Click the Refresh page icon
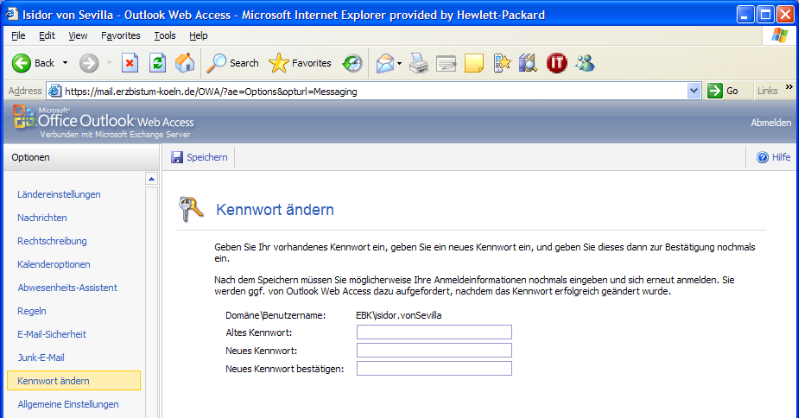This screenshot has height=418, width=800. [158, 63]
